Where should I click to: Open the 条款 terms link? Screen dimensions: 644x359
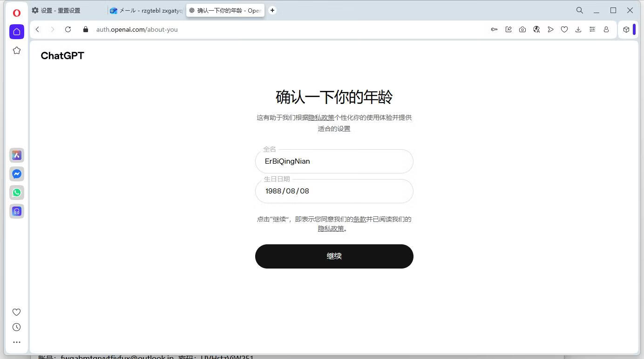pyautogui.click(x=359, y=219)
